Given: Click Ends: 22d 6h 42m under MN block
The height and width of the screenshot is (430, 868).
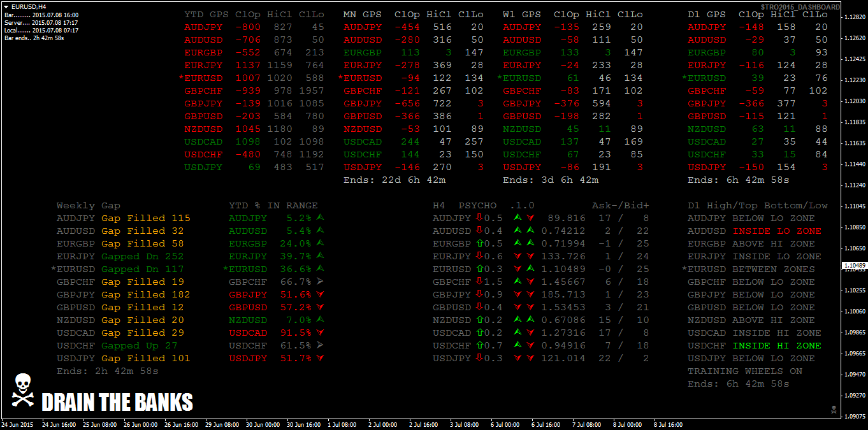Looking at the screenshot, I should coord(394,180).
